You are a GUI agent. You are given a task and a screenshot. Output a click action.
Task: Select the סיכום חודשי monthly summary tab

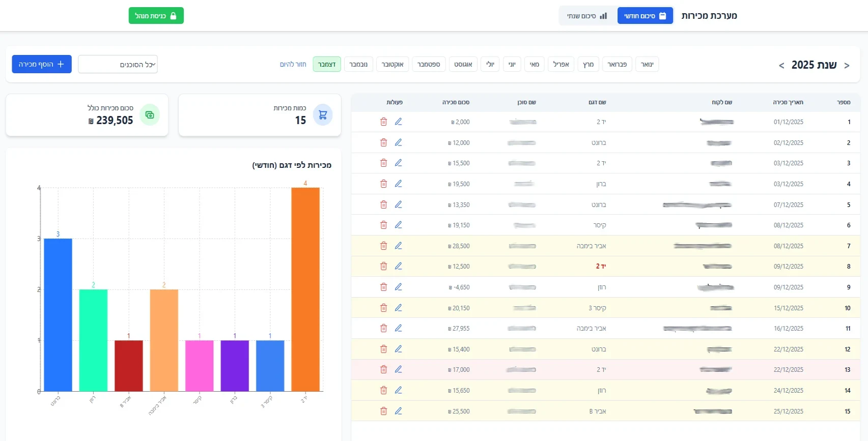(645, 16)
